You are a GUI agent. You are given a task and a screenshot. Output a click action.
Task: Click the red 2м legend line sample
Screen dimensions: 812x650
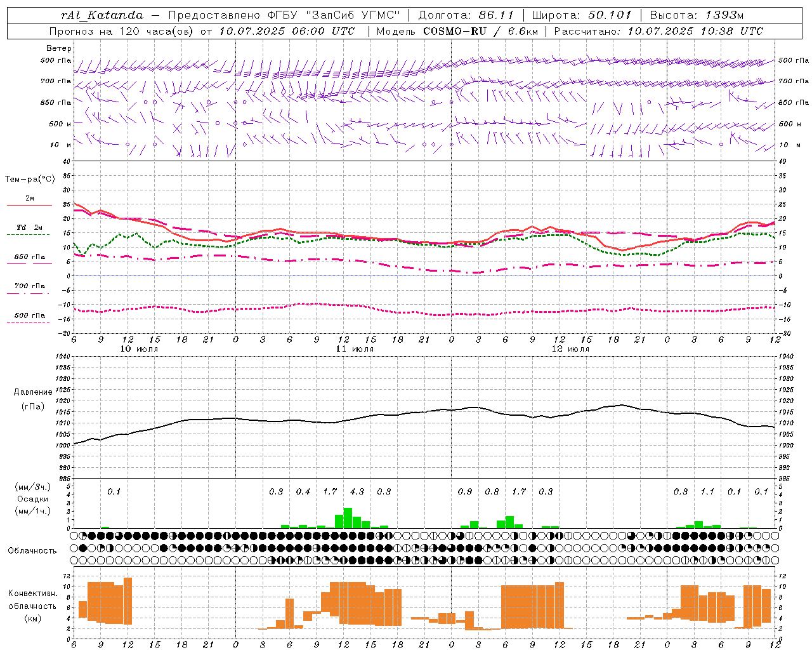tap(29, 206)
